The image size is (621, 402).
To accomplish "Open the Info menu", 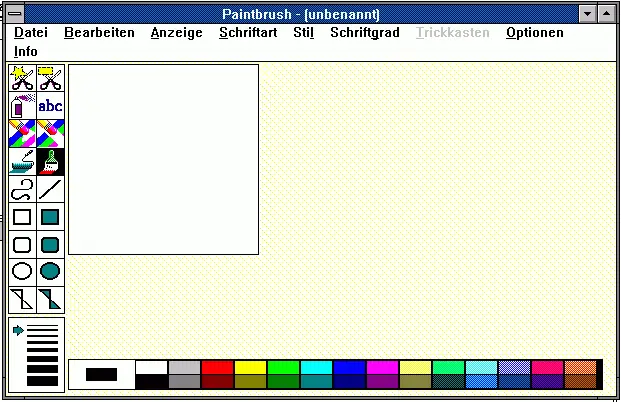I will [x=26, y=51].
